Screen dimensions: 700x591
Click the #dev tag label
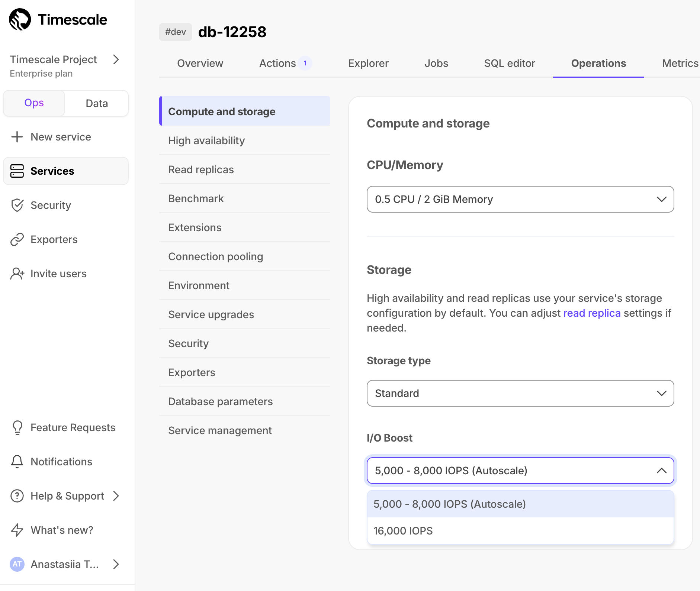(176, 32)
